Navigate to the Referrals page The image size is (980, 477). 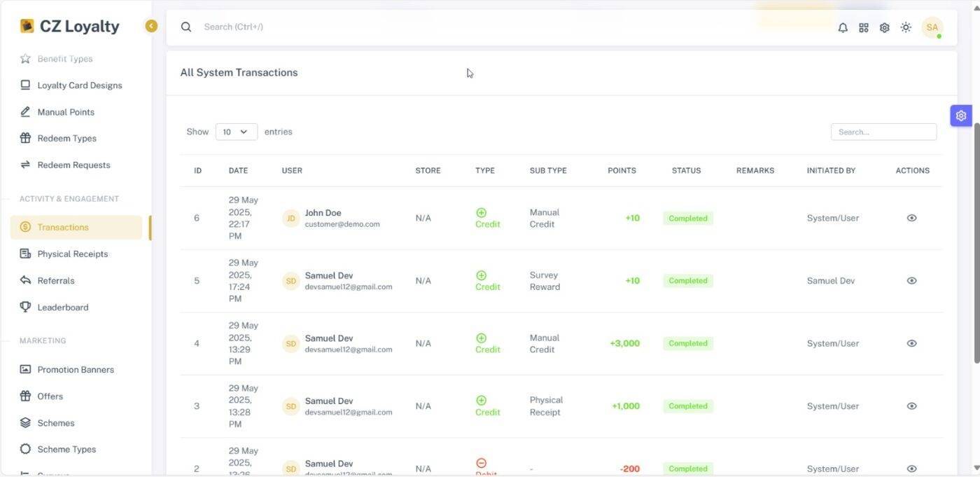[56, 280]
